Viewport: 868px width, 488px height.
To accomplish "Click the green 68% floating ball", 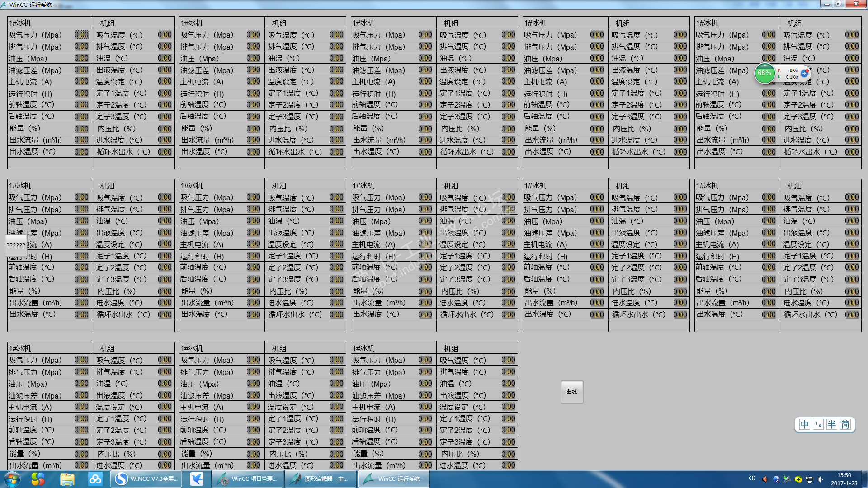I will click(x=764, y=73).
